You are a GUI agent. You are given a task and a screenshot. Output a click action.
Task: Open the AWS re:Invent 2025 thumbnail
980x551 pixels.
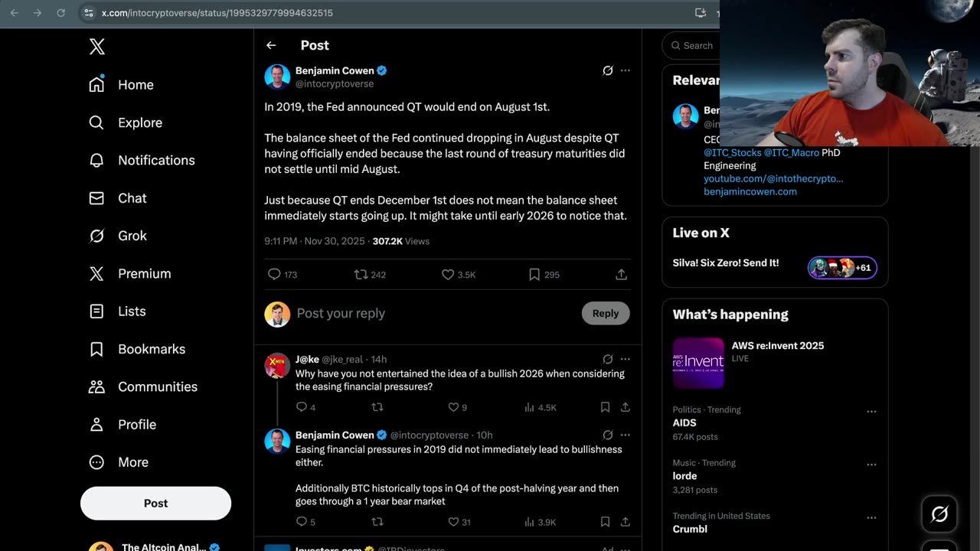click(x=698, y=363)
